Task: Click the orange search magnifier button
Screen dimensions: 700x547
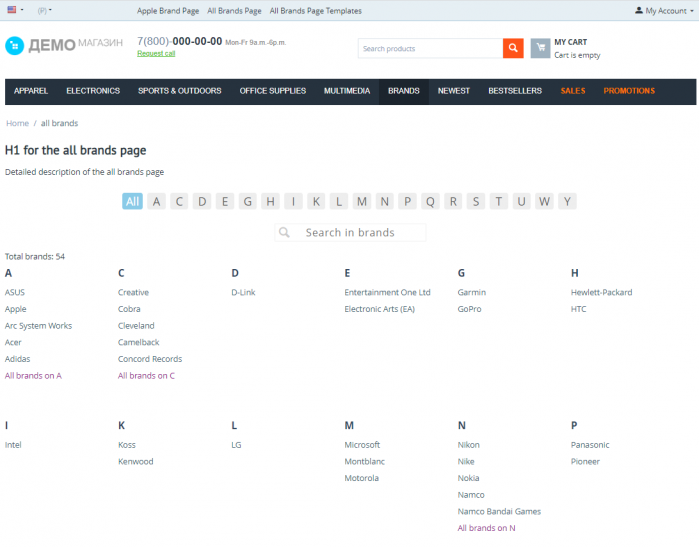Action: pyautogui.click(x=513, y=48)
